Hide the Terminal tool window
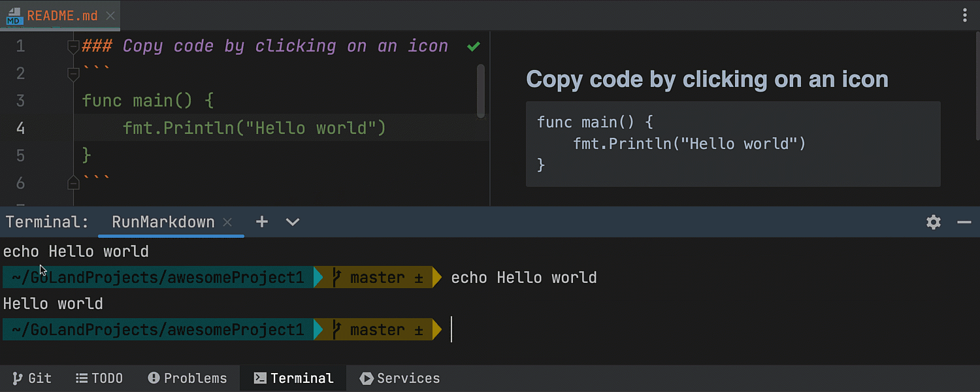 coord(964,222)
